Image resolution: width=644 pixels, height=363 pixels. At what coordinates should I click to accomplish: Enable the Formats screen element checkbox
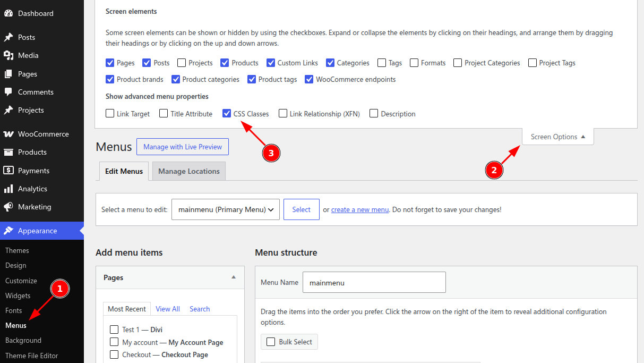414,63
